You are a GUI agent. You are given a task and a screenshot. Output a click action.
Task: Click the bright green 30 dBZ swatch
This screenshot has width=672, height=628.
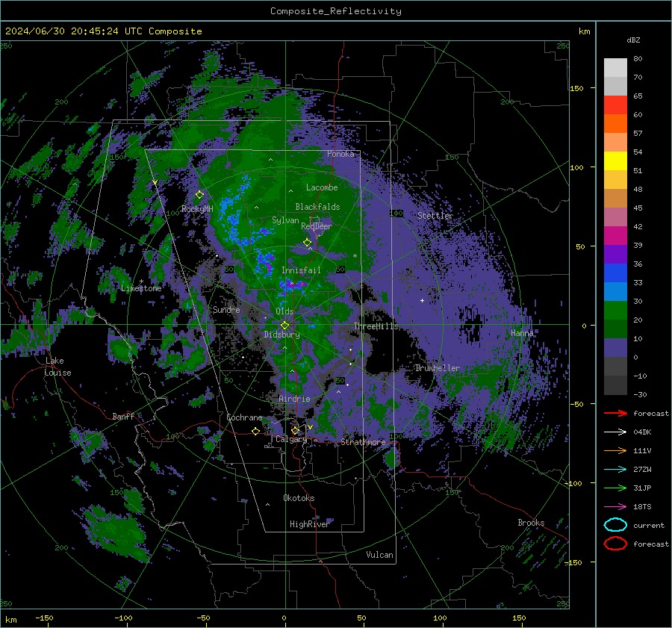[x=615, y=311]
